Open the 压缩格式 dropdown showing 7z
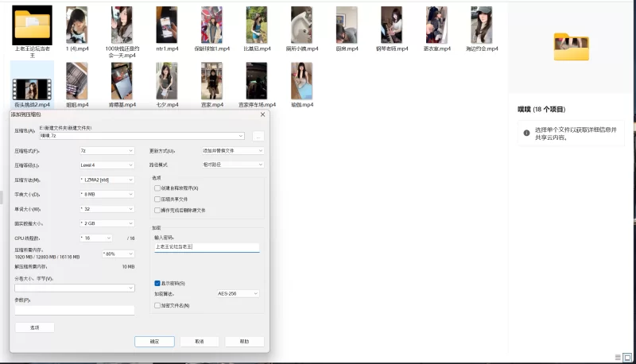The height and width of the screenshot is (364, 636). tap(107, 151)
